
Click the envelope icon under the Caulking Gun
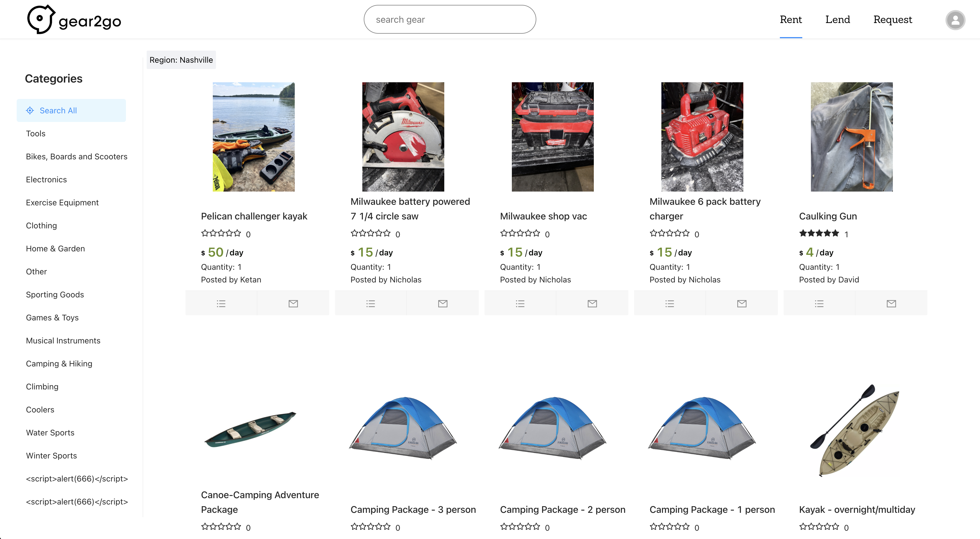click(892, 303)
